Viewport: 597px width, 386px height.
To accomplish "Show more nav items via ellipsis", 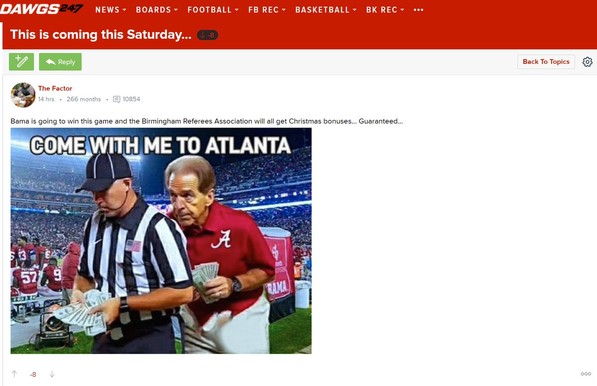I will coord(418,10).
